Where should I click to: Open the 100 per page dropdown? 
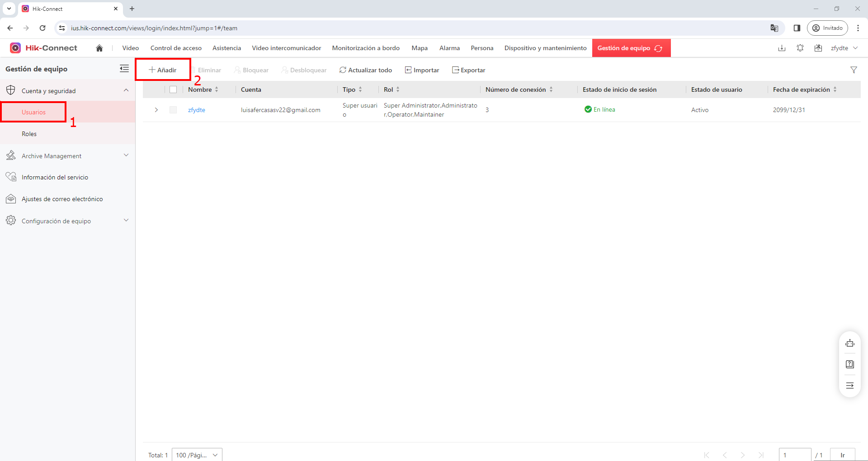click(197, 455)
